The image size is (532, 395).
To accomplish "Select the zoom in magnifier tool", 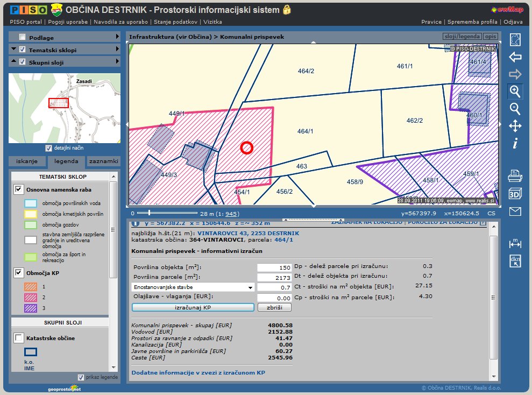I will coord(515,91).
